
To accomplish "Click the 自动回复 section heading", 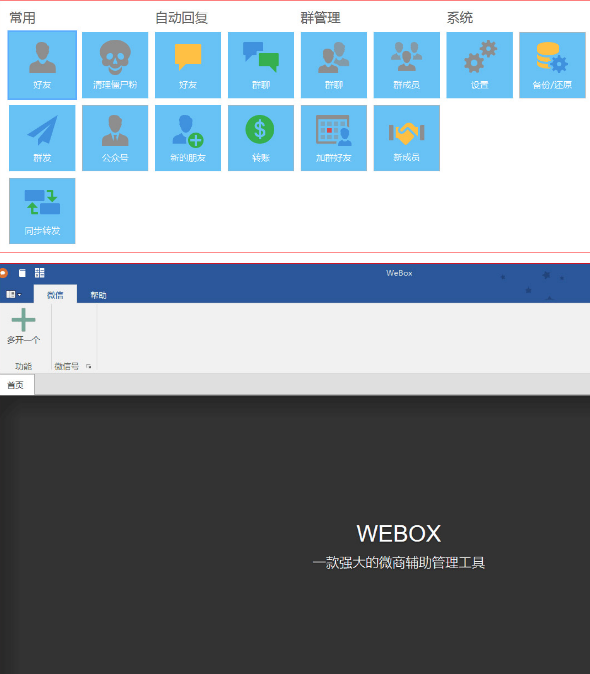I will point(181,18).
